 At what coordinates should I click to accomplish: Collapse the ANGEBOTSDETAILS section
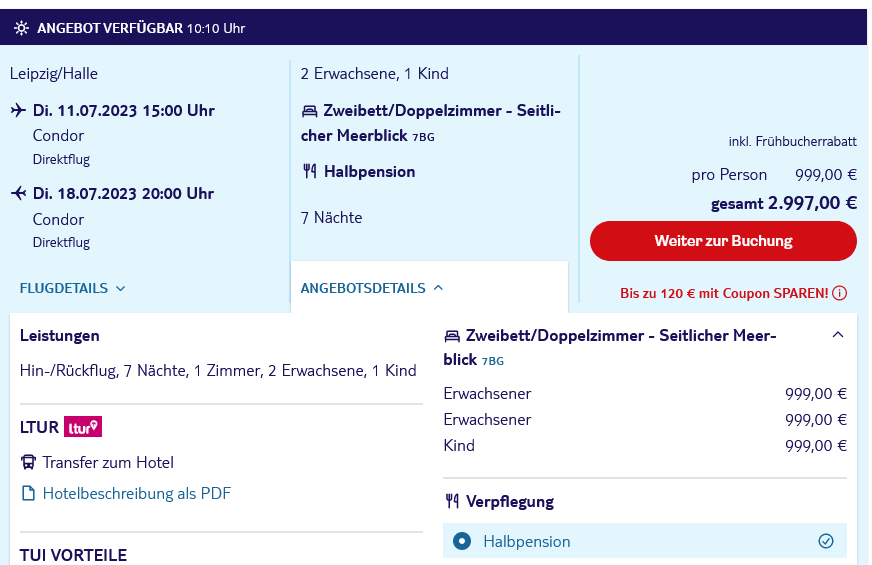pos(372,288)
